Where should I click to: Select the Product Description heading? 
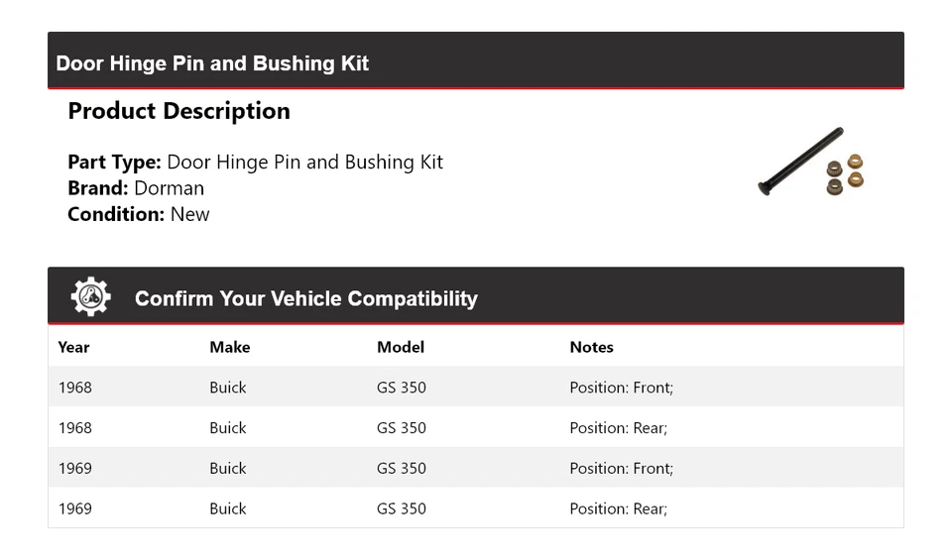click(x=178, y=111)
